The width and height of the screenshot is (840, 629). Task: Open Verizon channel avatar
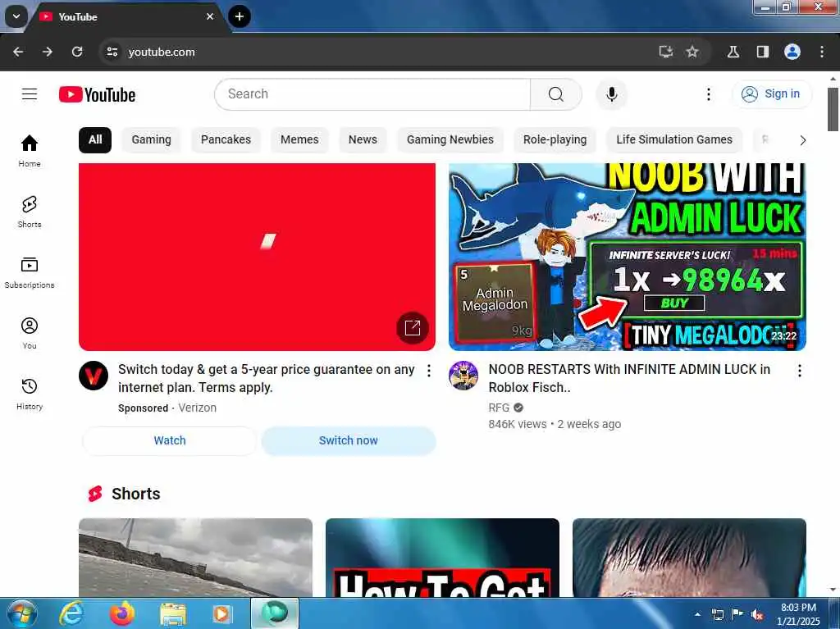click(x=94, y=376)
